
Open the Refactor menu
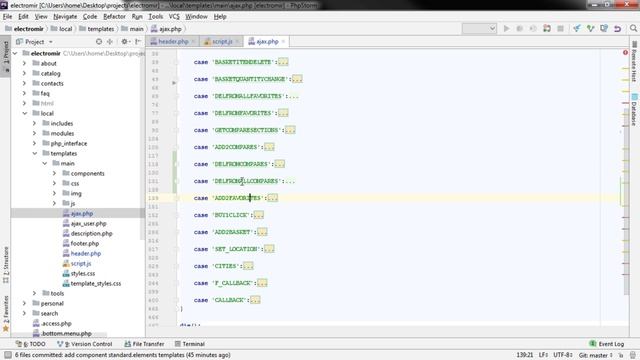click(x=114, y=16)
